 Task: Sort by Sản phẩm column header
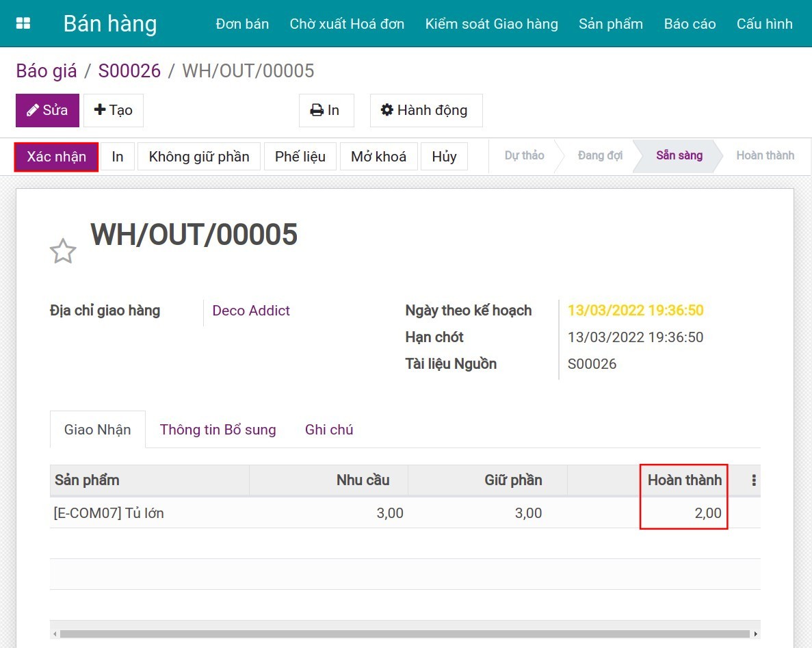(150, 480)
